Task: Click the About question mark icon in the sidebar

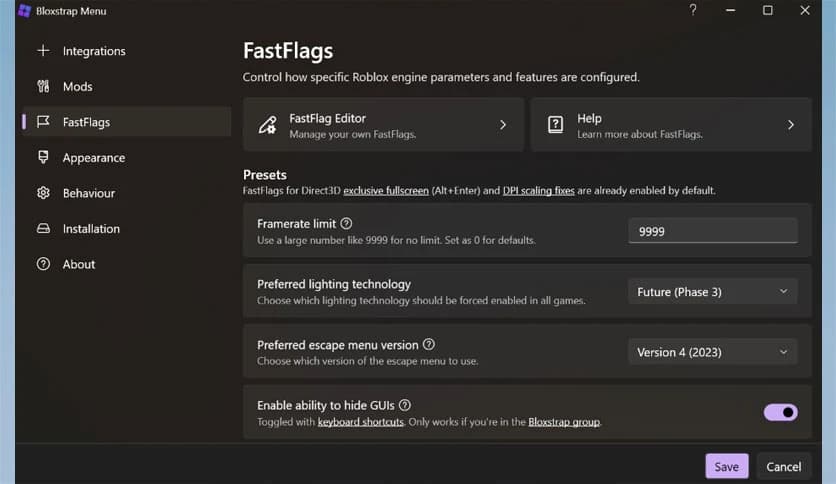Action: point(43,265)
